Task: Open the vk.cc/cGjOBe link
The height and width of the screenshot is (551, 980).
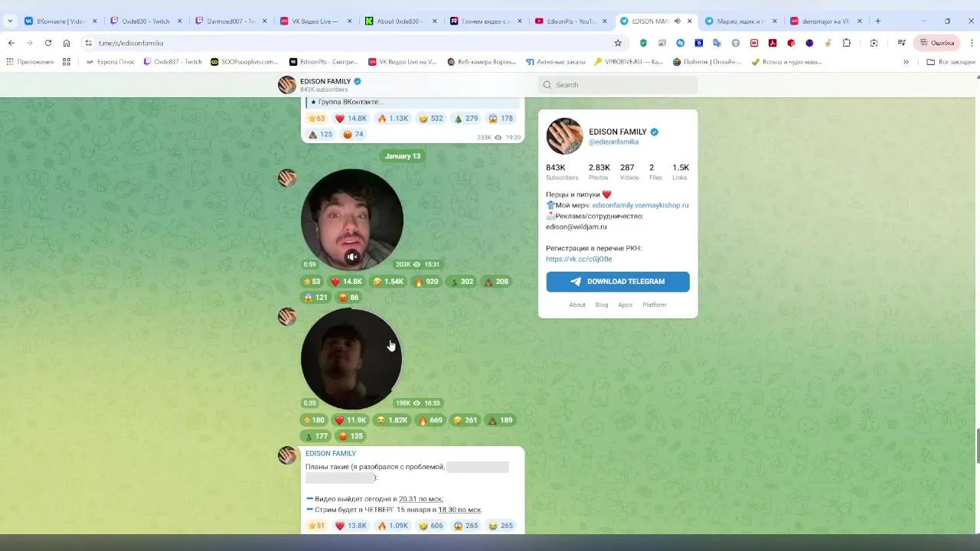Action: (579, 259)
